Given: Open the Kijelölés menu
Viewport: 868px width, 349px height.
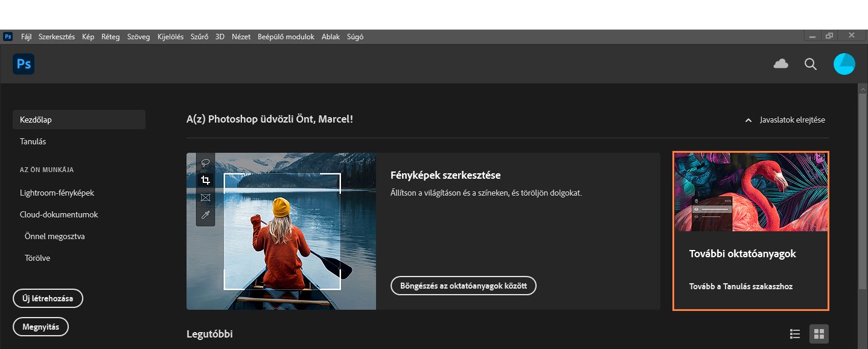Looking at the screenshot, I should 170,37.
